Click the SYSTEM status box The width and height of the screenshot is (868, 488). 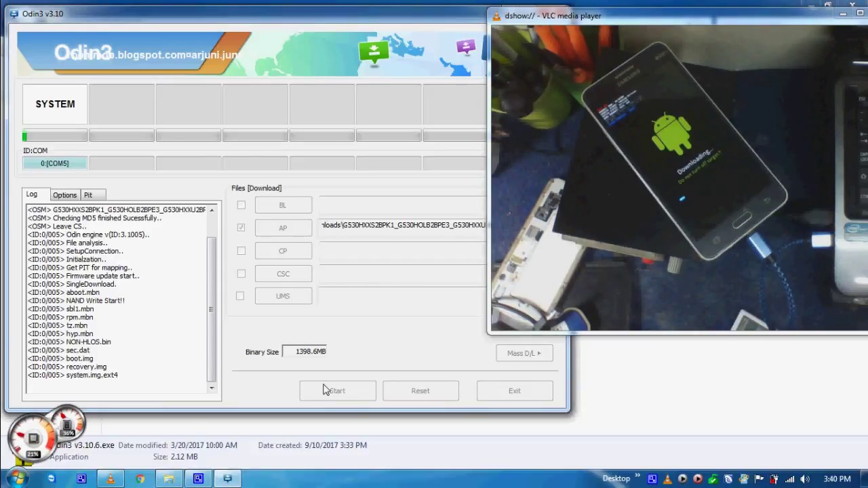click(x=55, y=104)
